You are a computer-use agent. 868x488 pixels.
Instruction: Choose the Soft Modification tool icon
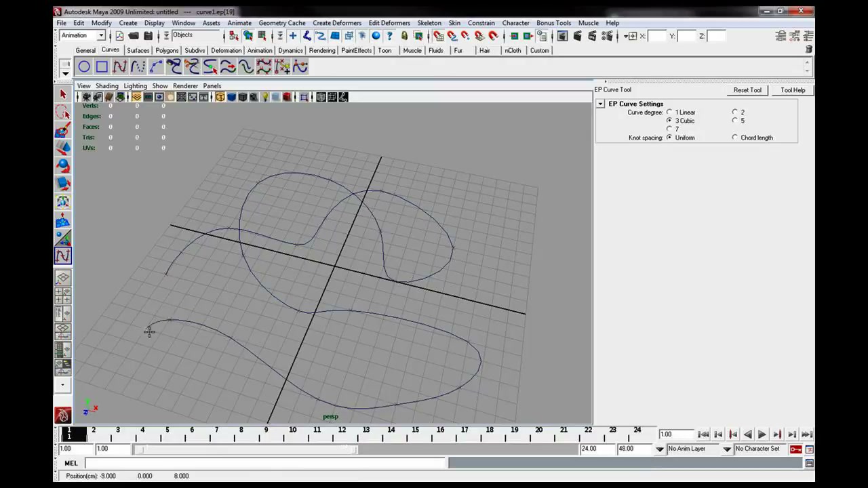click(x=63, y=220)
